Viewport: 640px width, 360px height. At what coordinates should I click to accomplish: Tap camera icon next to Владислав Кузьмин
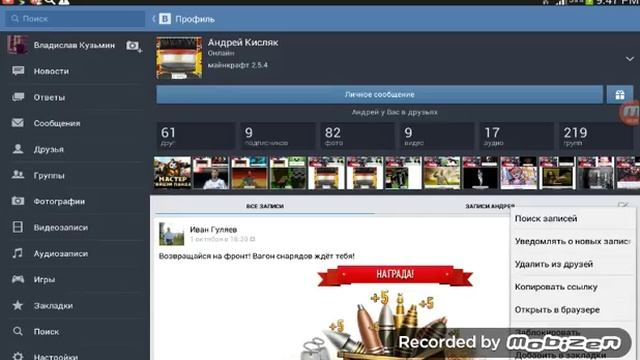(133, 46)
